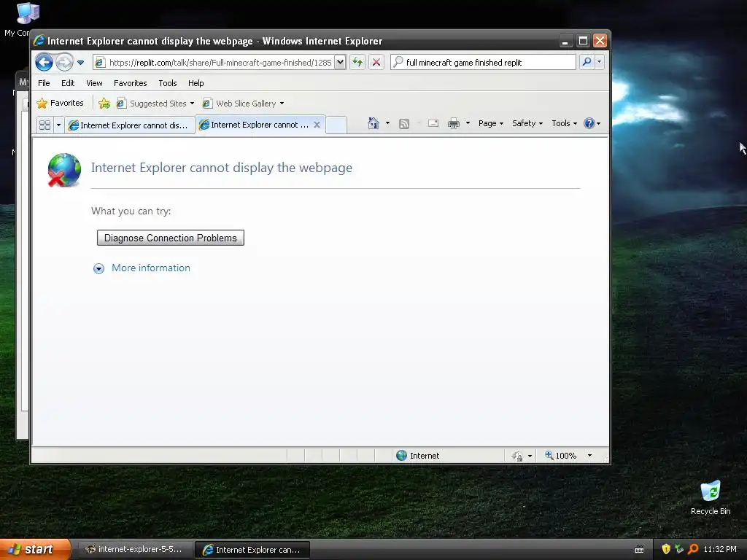This screenshot has width=747, height=560.
Task: Open the Help menu
Action: point(196,83)
